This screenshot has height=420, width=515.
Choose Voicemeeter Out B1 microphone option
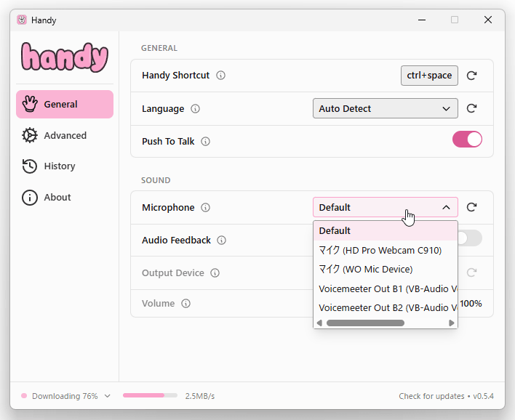[x=387, y=288]
